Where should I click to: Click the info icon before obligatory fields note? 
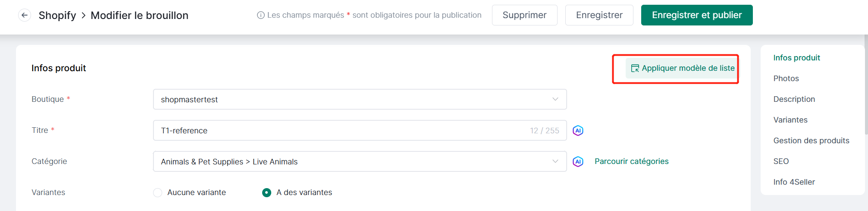260,15
